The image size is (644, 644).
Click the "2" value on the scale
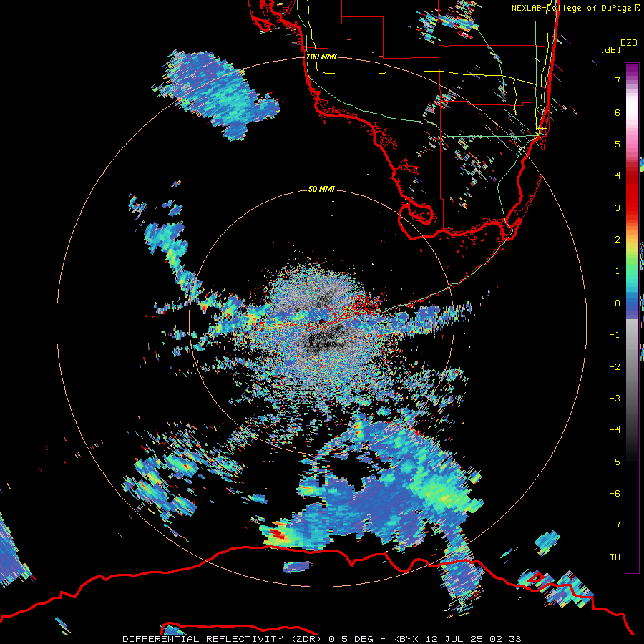(618, 240)
